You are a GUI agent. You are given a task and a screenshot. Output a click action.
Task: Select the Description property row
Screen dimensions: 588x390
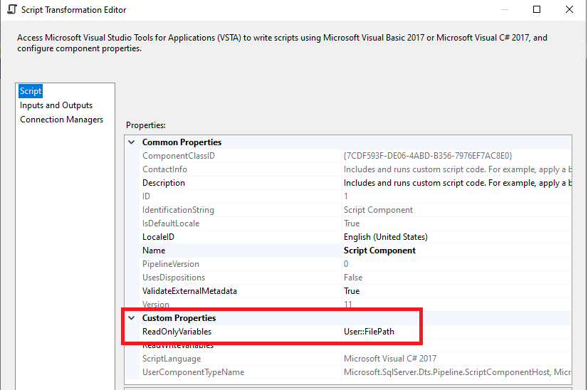(x=164, y=183)
